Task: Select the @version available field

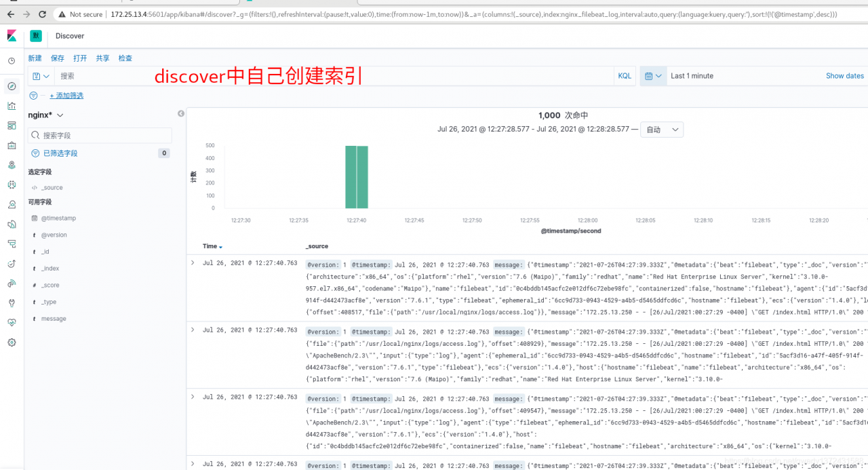Action: pos(54,235)
